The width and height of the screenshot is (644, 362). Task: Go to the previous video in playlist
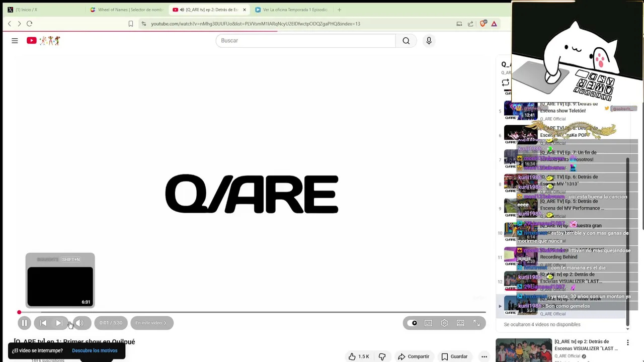[43, 323]
